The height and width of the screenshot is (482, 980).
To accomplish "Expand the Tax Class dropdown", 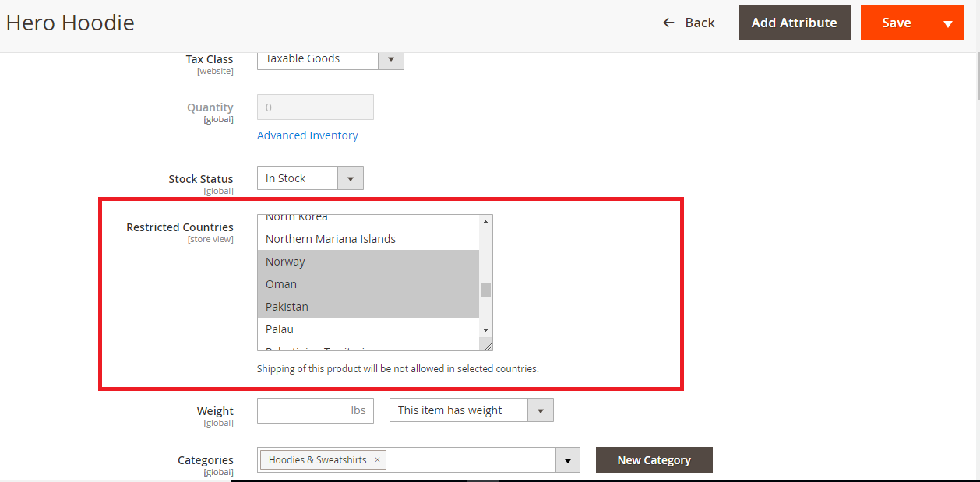I will pyautogui.click(x=390, y=59).
